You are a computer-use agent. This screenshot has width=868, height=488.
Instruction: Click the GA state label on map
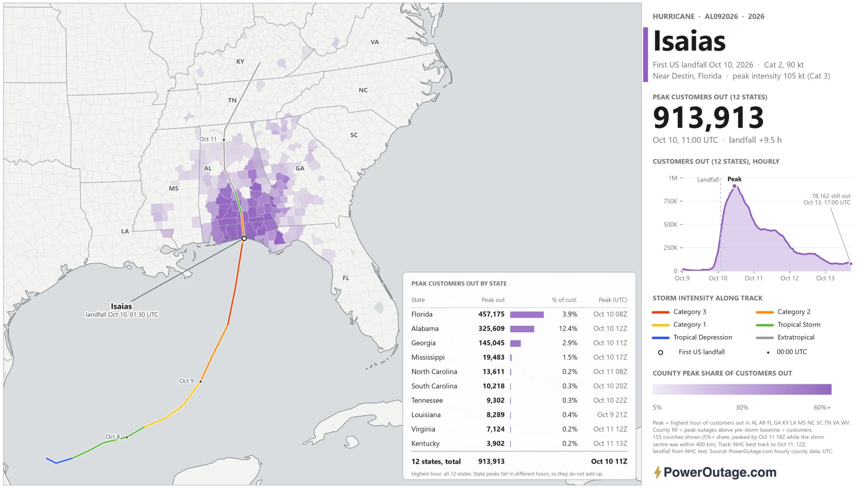300,168
